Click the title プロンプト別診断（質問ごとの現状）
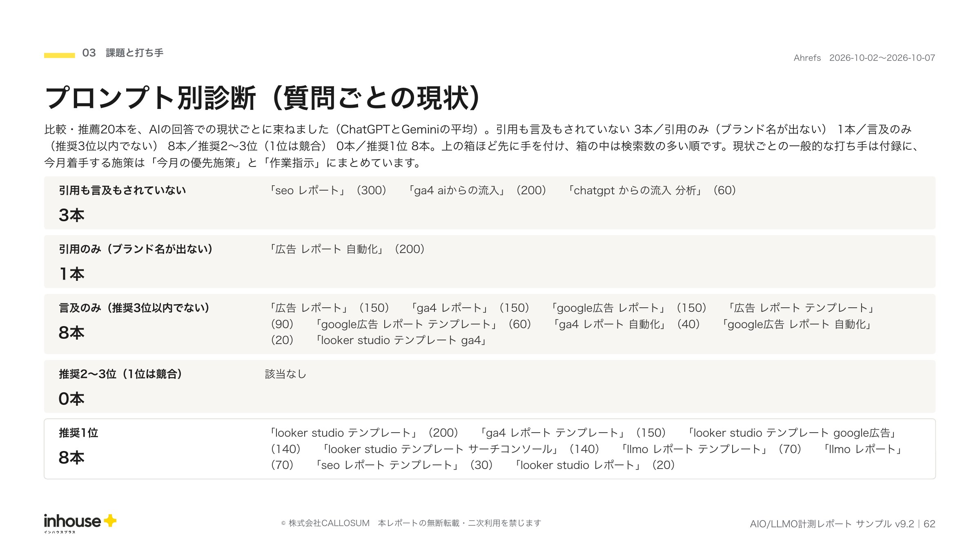980x551 pixels. point(264,98)
